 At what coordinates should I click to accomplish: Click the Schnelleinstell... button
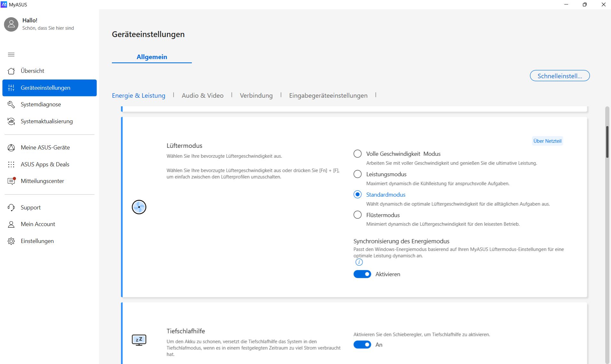pyautogui.click(x=560, y=76)
